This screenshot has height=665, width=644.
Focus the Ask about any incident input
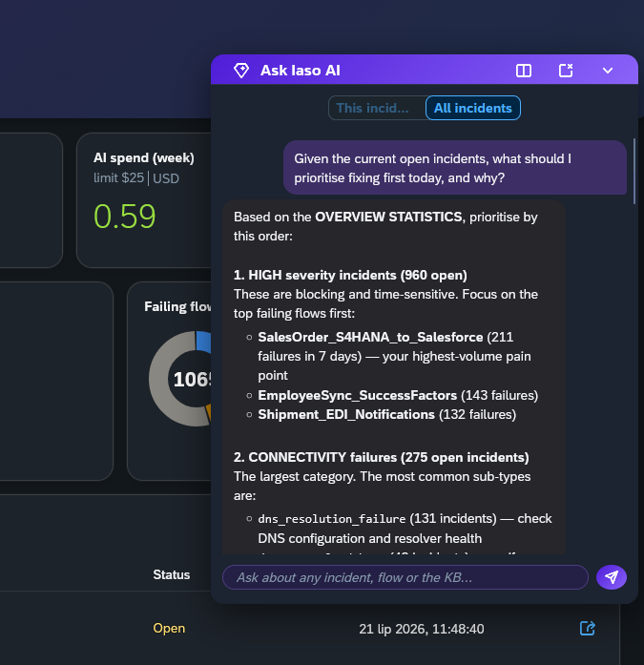pyautogui.click(x=405, y=577)
